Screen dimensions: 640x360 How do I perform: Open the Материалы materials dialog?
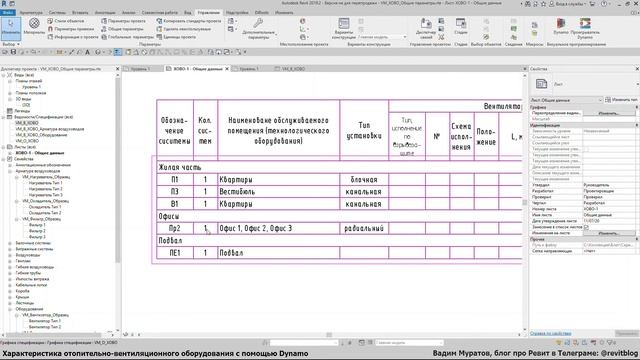click(x=34, y=26)
